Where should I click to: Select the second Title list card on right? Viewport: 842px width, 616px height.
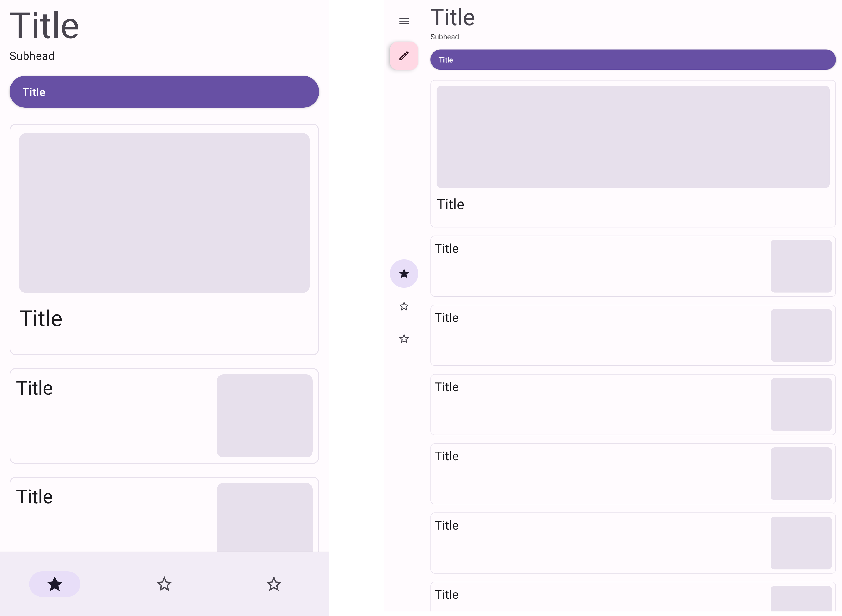pos(597,335)
